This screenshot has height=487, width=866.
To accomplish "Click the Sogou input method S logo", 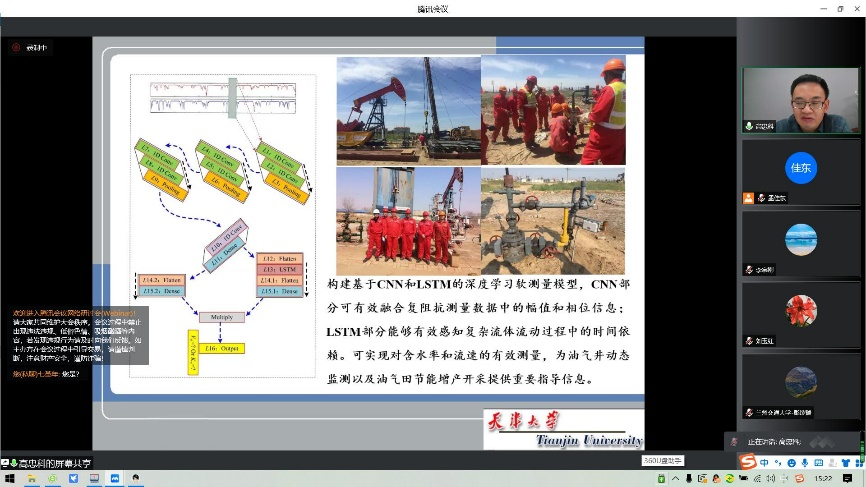I will click(x=748, y=461).
